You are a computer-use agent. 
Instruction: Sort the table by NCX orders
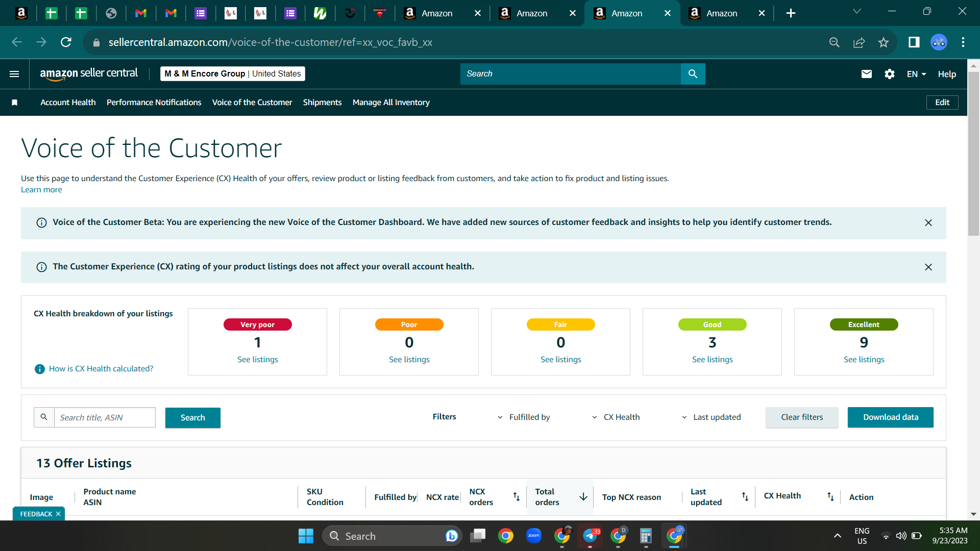[x=516, y=496]
